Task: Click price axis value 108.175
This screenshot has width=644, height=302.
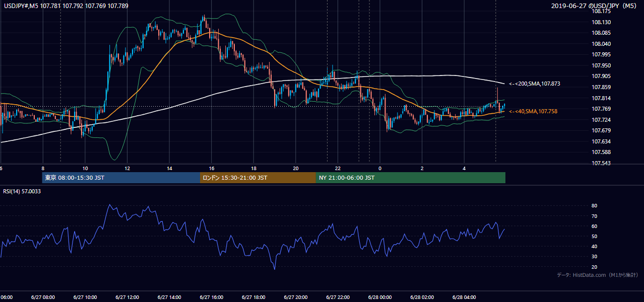Action: point(601,11)
